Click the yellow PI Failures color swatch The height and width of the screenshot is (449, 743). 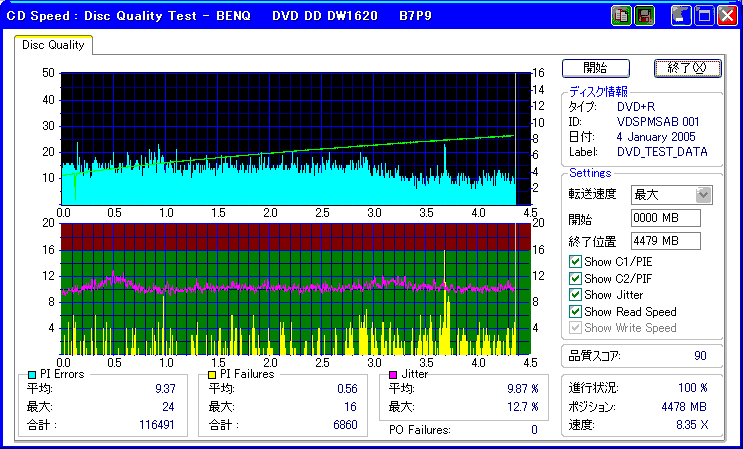[212, 375]
